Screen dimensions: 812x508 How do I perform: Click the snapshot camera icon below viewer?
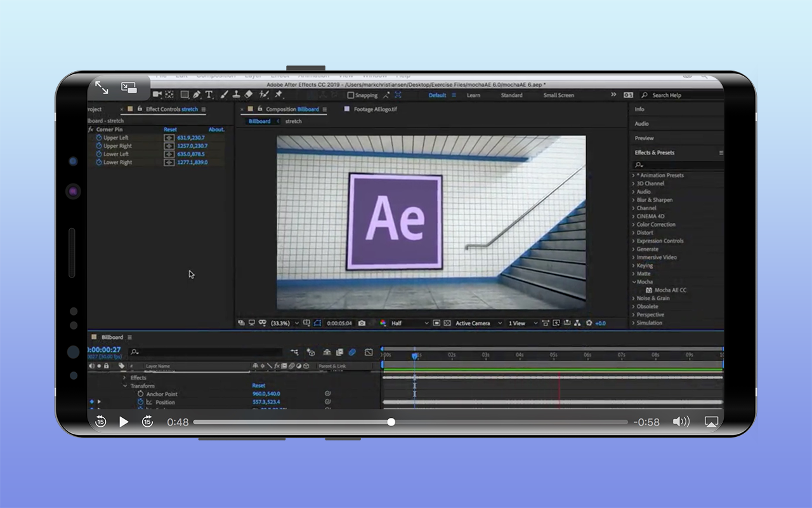pos(362,323)
